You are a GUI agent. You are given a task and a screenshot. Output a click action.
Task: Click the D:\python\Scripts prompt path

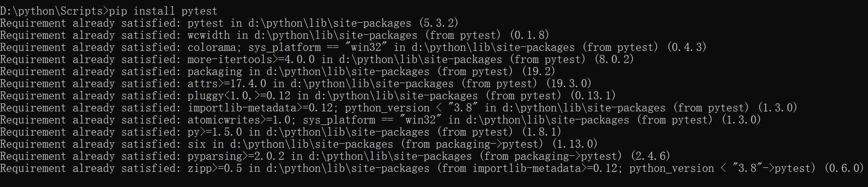[51, 11]
